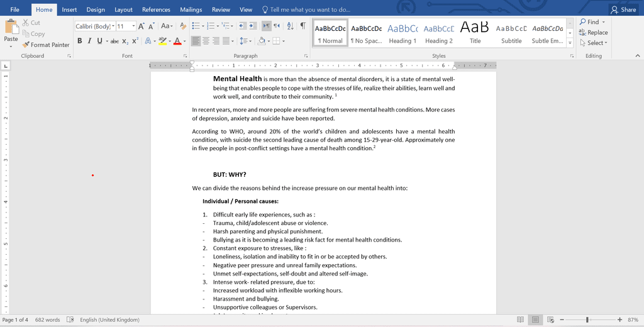The height and width of the screenshot is (327, 644).
Task: Open the File menu
Action: point(15,9)
